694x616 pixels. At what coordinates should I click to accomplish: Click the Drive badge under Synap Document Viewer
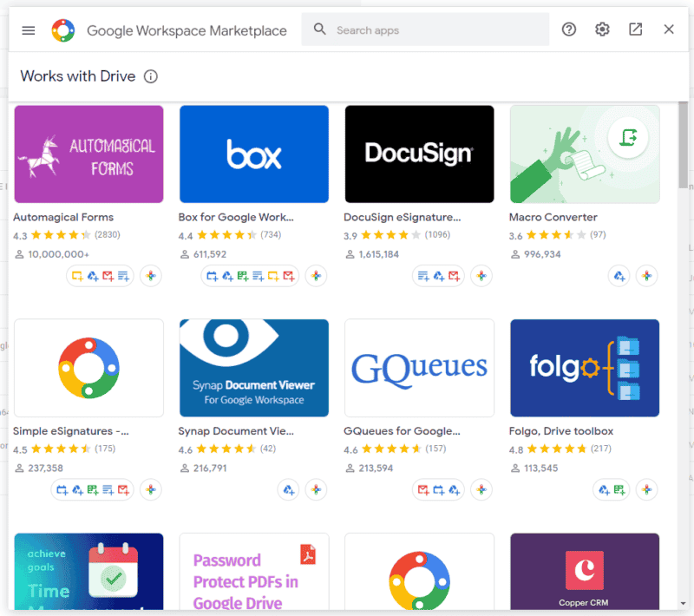(287, 489)
